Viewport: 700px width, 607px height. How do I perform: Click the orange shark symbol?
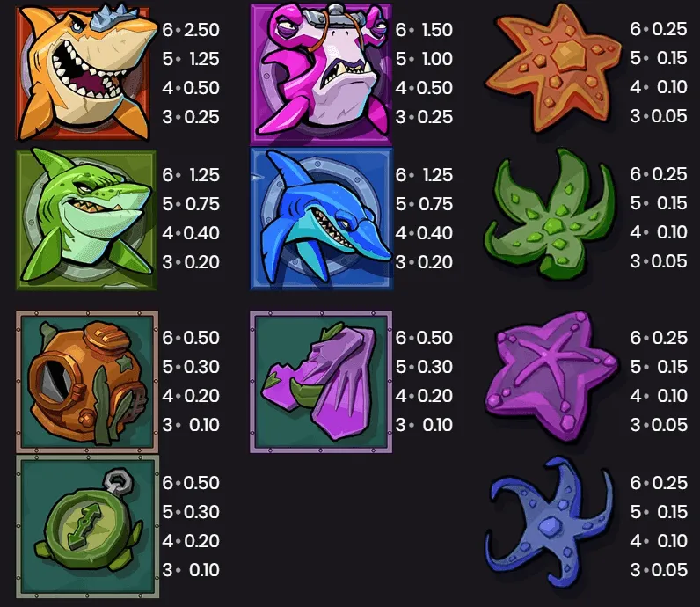84,73
